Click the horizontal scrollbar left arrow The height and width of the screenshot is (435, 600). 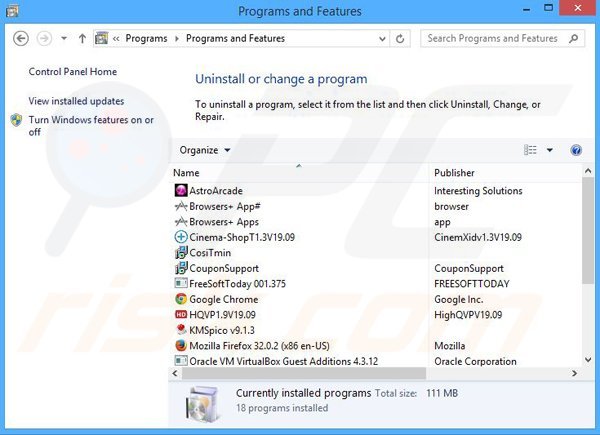point(175,373)
